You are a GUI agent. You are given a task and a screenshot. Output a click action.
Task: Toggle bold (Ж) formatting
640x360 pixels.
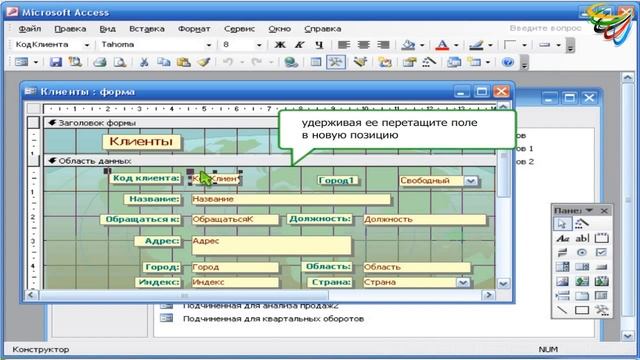[280, 45]
